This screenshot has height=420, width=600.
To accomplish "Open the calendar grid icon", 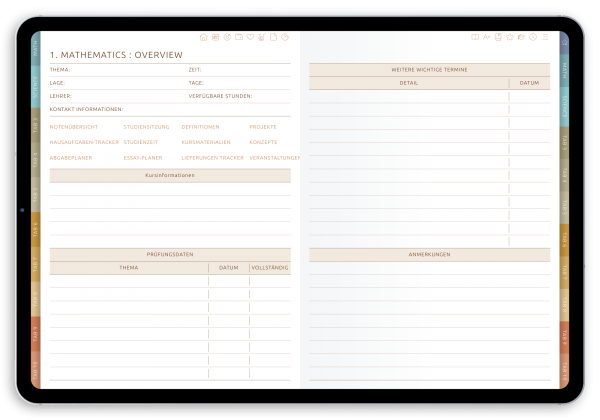I will [x=215, y=38].
